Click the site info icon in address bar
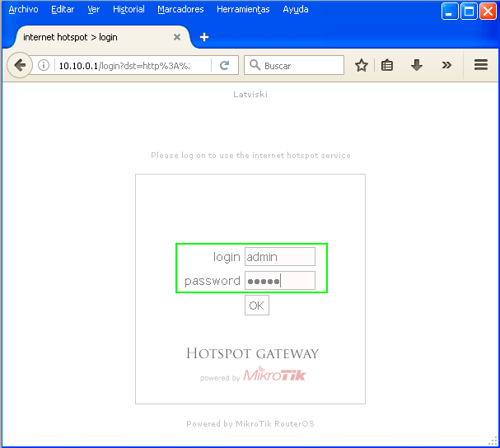This screenshot has height=448, width=500. click(44, 65)
